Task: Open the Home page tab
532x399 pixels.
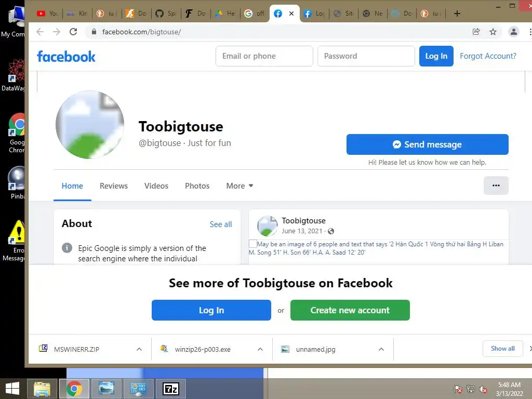Action: [72, 186]
